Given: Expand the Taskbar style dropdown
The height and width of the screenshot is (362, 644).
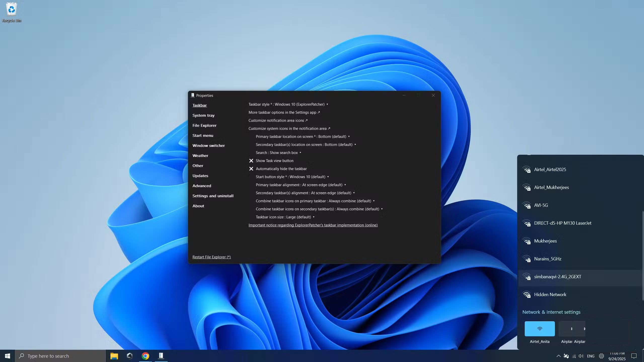Looking at the screenshot, I should [288, 104].
